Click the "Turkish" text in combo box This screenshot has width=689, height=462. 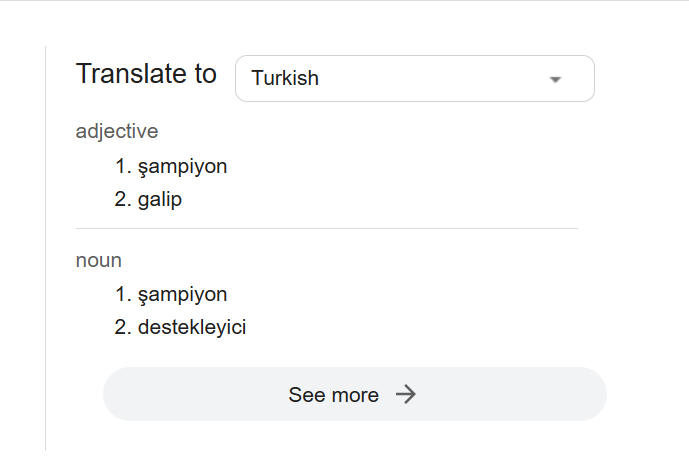[x=285, y=78]
